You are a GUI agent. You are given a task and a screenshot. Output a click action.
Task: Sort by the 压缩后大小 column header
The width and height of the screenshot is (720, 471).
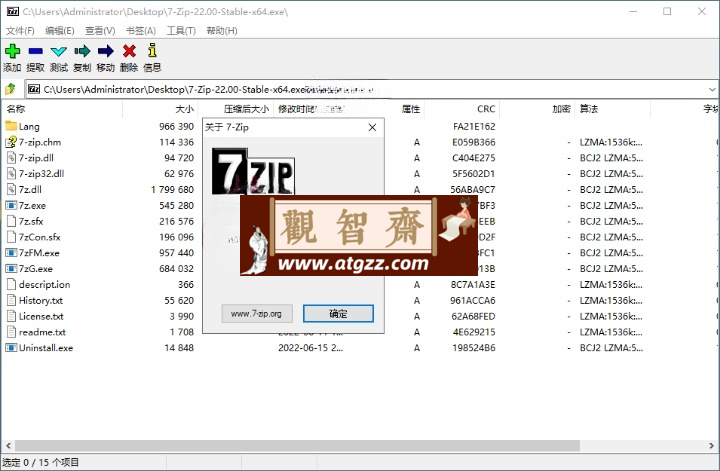click(236, 109)
